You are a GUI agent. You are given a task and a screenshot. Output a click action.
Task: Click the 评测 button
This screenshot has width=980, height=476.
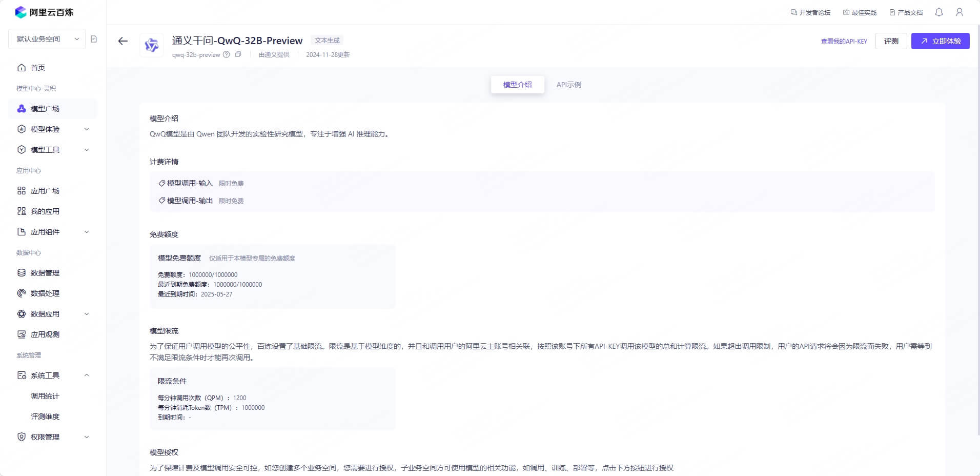891,41
